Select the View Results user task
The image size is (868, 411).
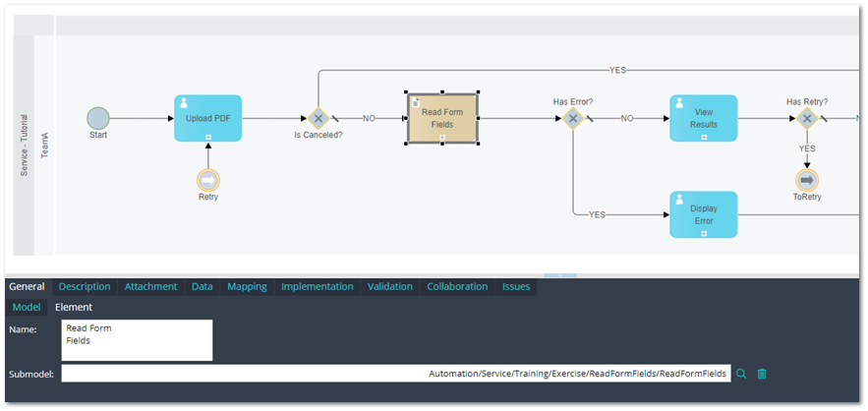click(x=704, y=118)
